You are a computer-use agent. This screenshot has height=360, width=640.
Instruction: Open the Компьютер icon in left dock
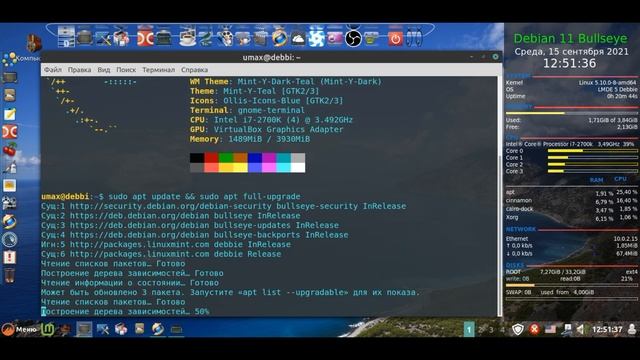click(10, 59)
